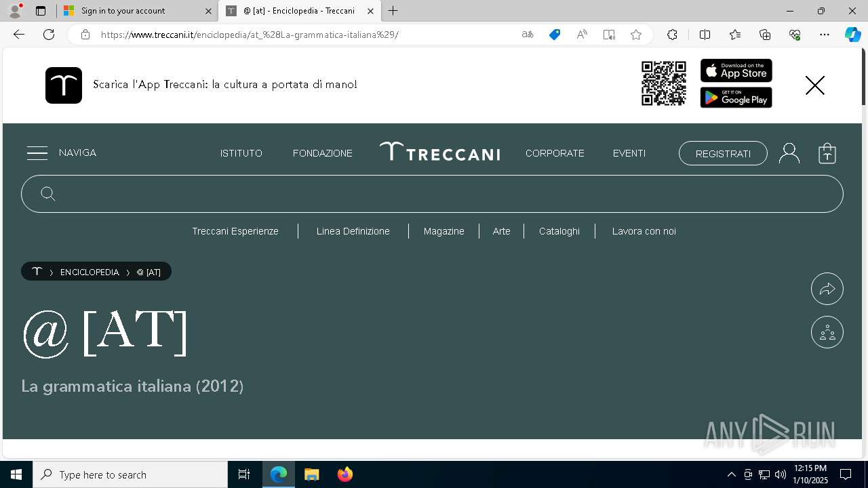The width and height of the screenshot is (868, 488).
Task: Open the shopping tag icon in address bar
Action: click(x=555, y=35)
